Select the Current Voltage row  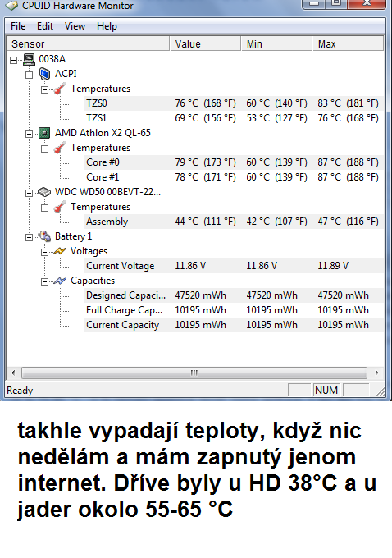[x=234, y=266]
